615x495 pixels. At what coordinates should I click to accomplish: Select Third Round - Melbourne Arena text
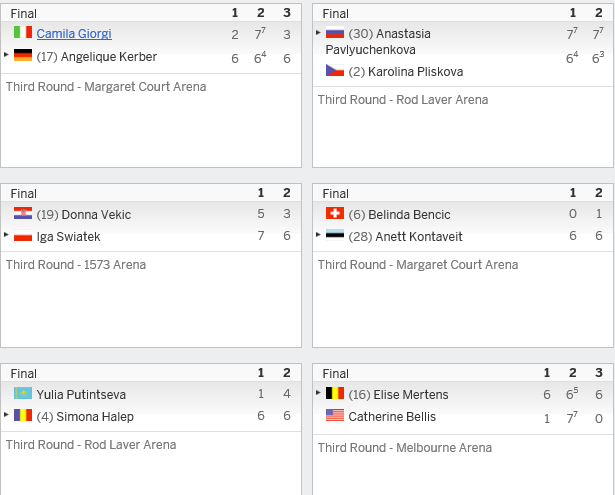point(405,448)
